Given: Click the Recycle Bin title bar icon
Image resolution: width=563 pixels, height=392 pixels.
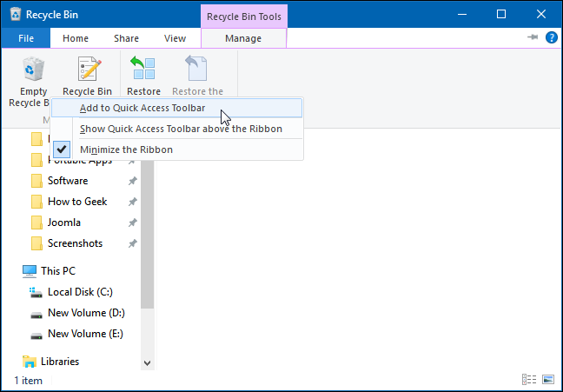Looking at the screenshot, I should coord(16,15).
